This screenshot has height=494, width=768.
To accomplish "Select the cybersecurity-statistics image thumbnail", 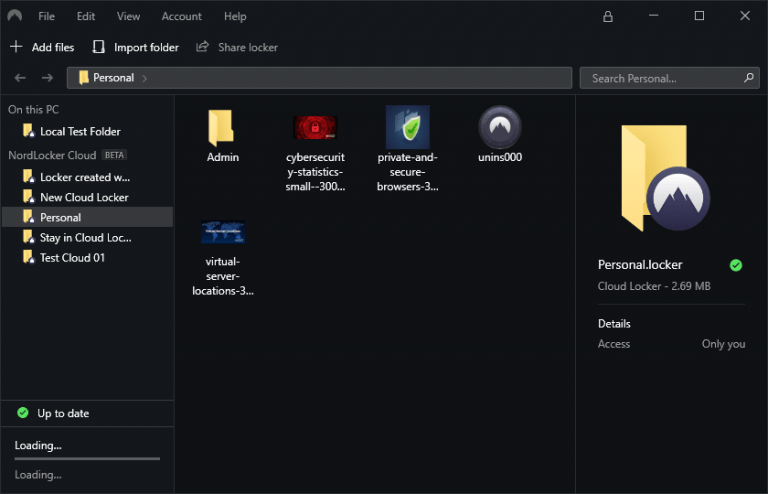I will (x=315, y=127).
